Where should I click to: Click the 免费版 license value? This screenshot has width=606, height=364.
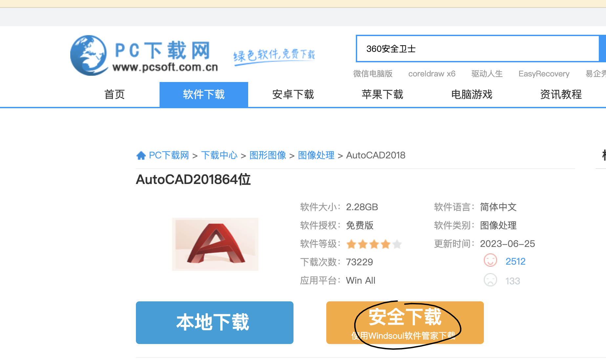(360, 225)
